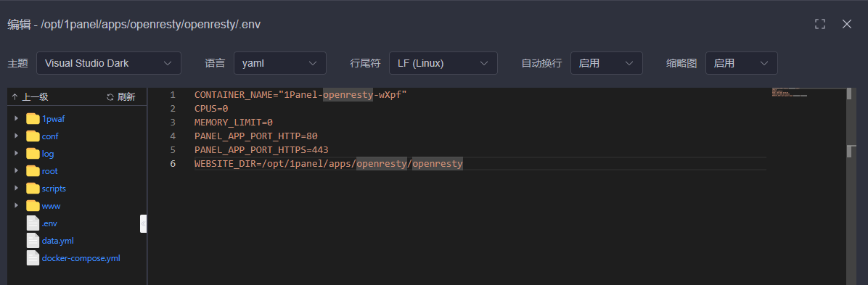Click the docker-compose.yml file icon

click(x=33, y=258)
